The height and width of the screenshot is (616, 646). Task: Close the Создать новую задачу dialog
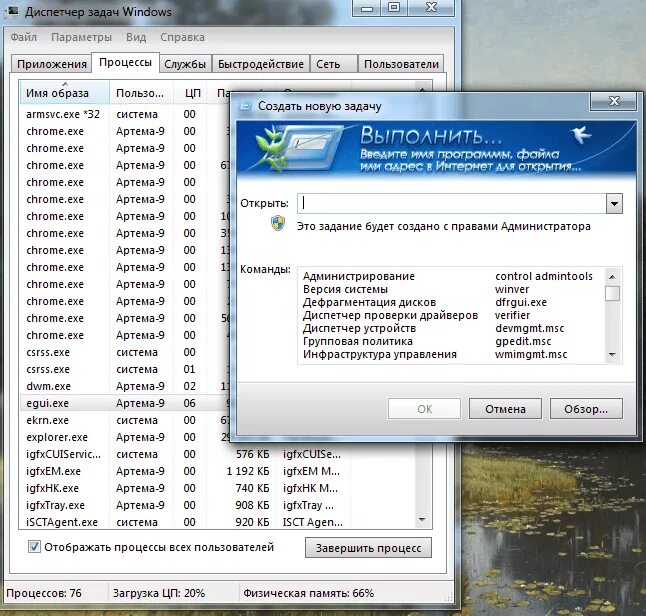pos(614,101)
